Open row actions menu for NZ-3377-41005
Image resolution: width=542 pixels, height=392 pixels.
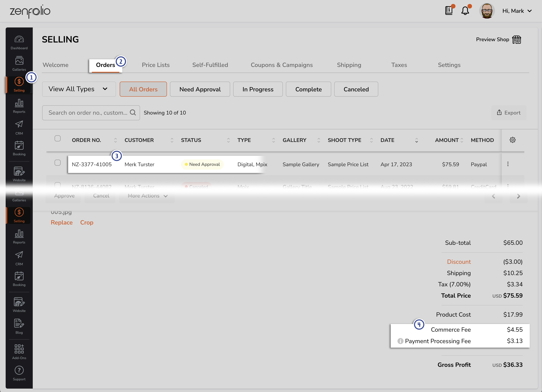(x=508, y=164)
